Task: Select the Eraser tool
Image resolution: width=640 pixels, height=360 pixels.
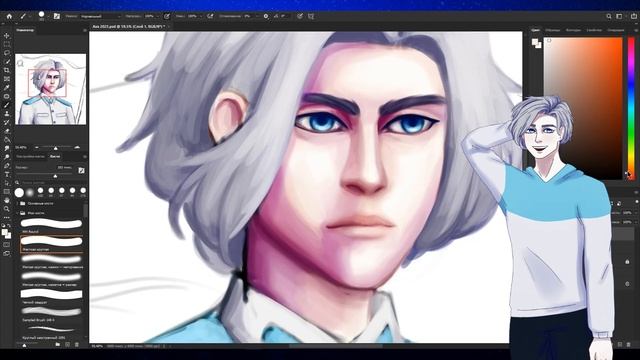Action: pyautogui.click(x=7, y=131)
